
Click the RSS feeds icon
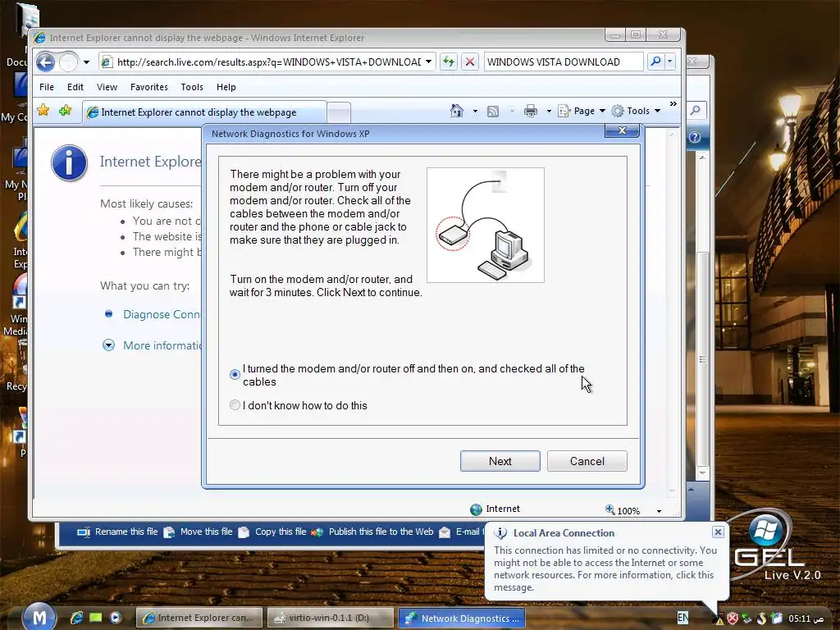pos(493,112)
